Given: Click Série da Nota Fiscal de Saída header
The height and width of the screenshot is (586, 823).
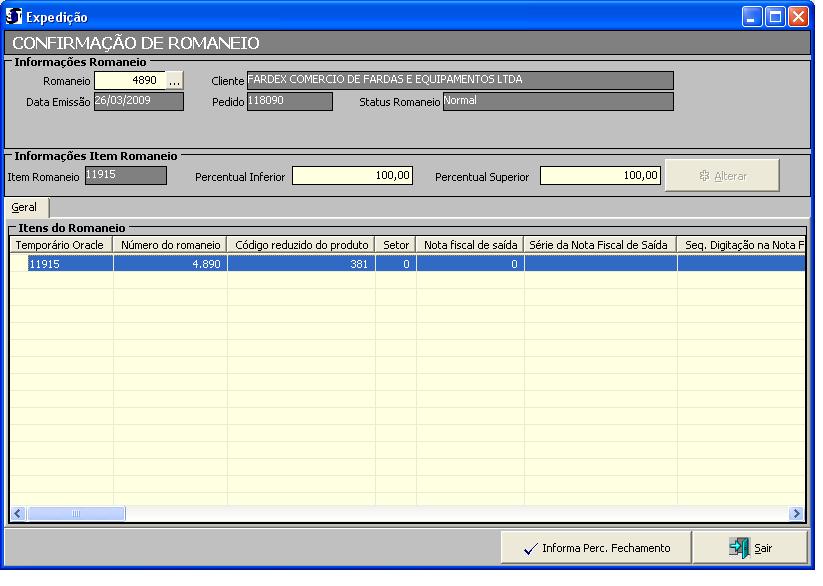Looking at the screenshot, I should pos(600,245).
